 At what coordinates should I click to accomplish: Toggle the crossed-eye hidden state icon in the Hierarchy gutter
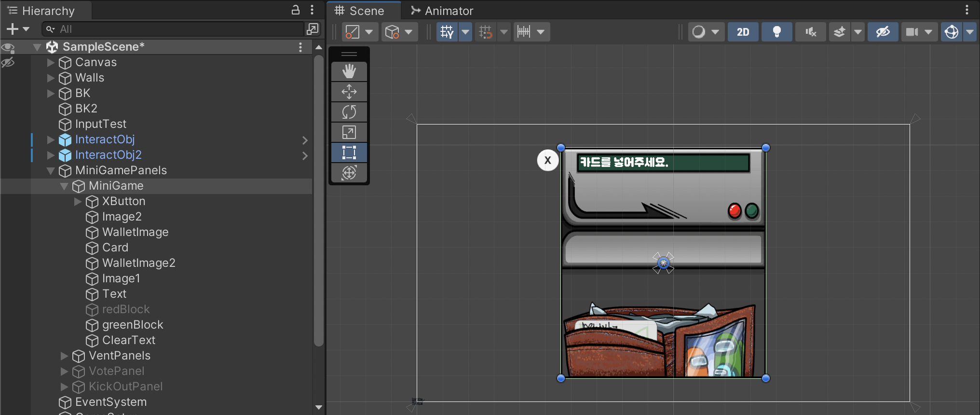point(8,62)
